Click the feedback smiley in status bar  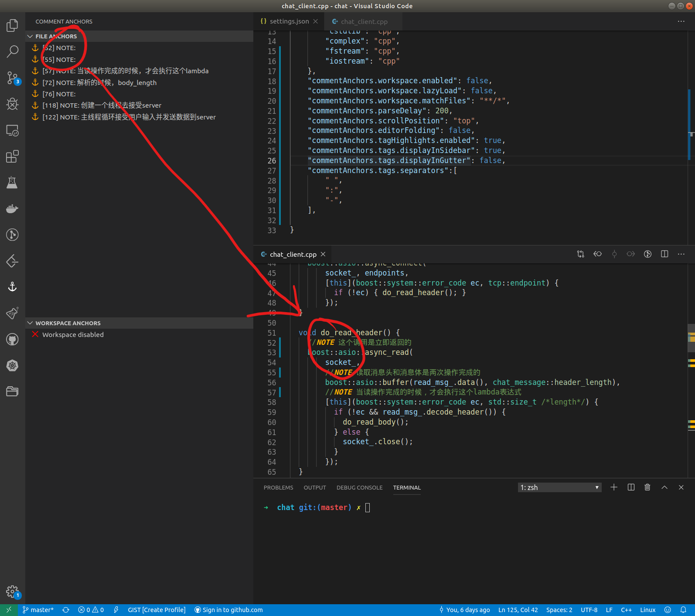[x=668, y=610]
